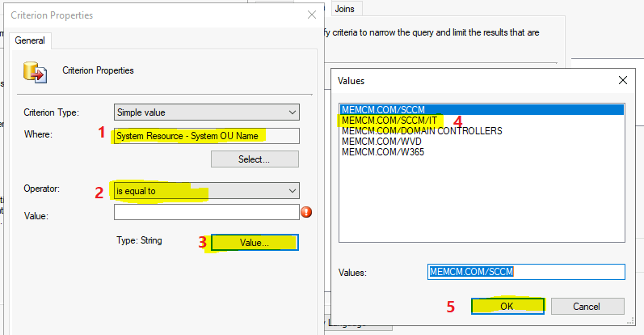
Task: Select the General tab
Action: (30, 40)
